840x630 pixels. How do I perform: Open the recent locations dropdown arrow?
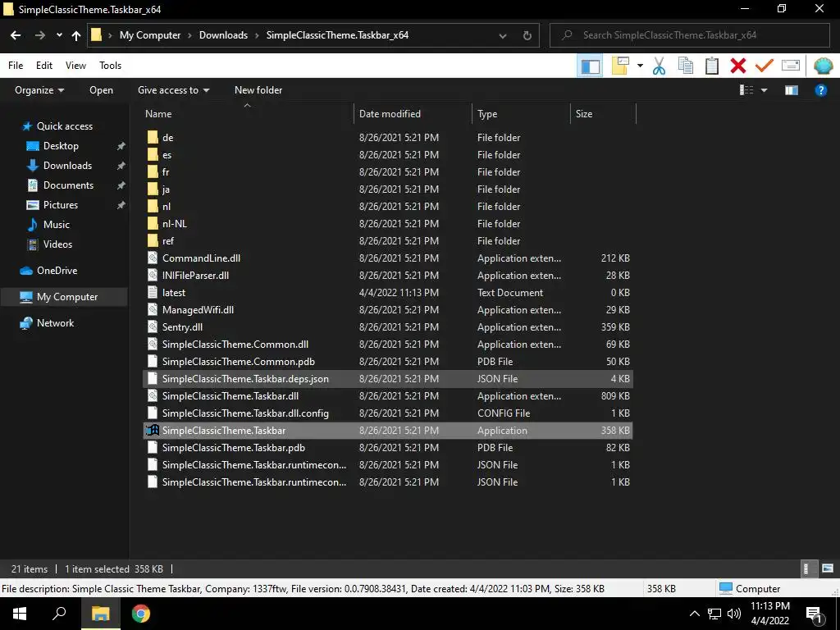59,35
